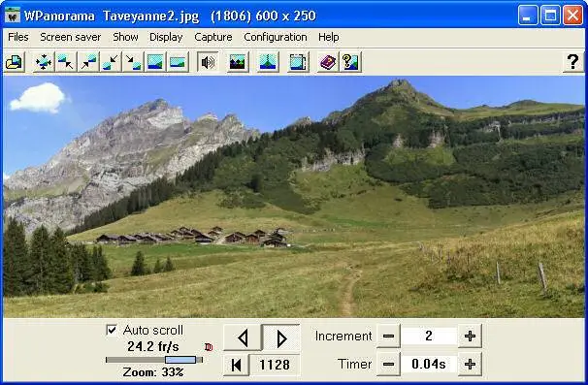Jump to panorama start button

point(236,365)
